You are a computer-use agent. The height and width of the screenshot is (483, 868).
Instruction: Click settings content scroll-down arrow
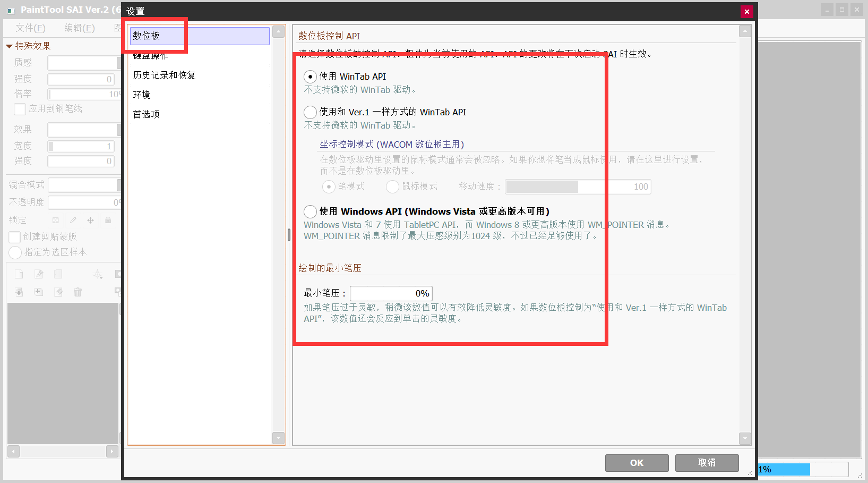coord(745,438)
